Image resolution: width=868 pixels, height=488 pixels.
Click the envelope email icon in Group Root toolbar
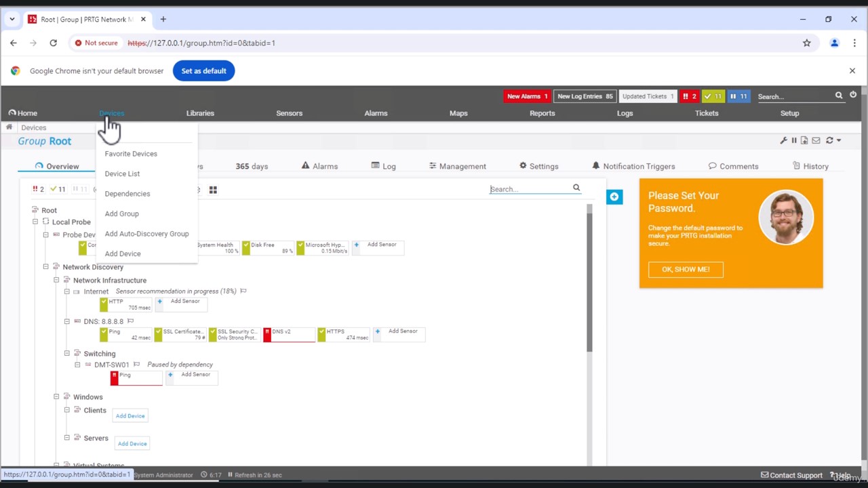816,140
